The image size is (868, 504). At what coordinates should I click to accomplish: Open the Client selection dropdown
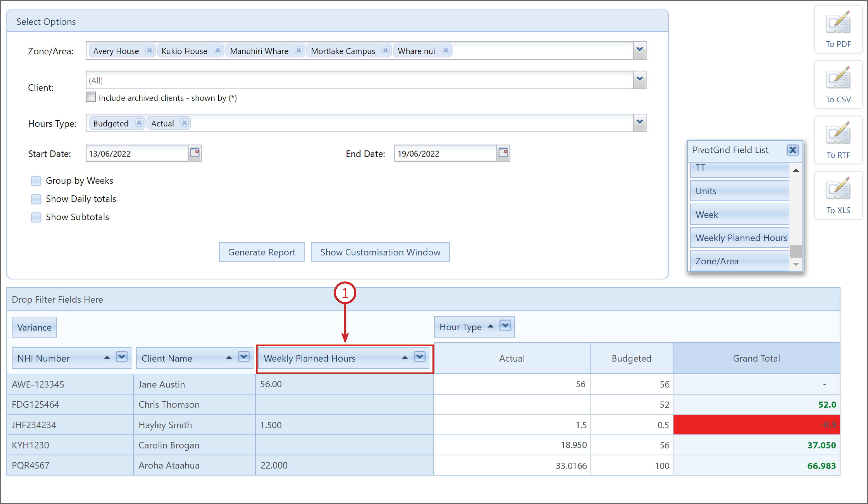[640, 79]
